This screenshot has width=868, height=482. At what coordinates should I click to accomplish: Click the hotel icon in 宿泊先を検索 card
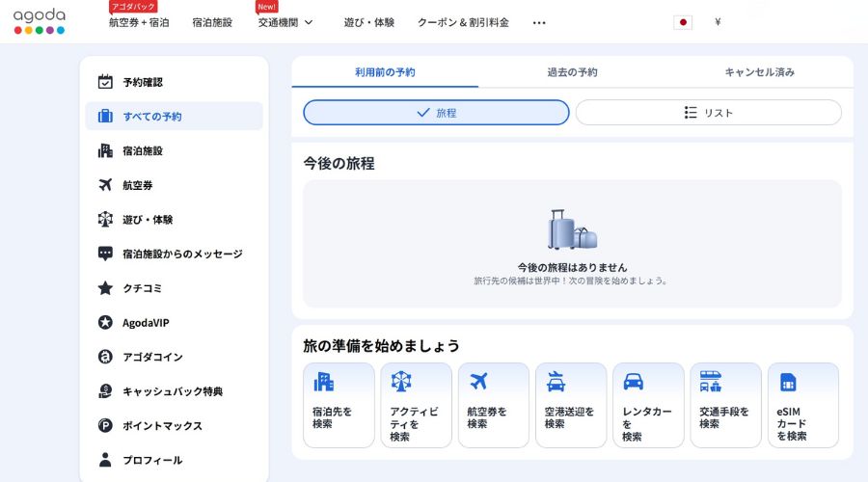[x=323, y=382]
